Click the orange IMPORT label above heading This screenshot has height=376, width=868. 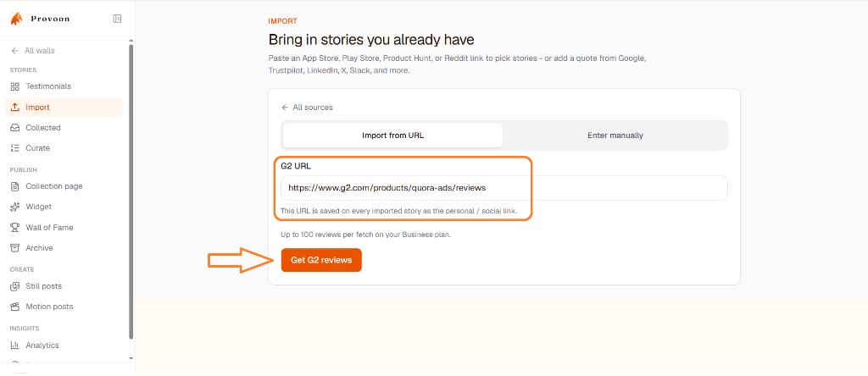[x=283, y=21]
